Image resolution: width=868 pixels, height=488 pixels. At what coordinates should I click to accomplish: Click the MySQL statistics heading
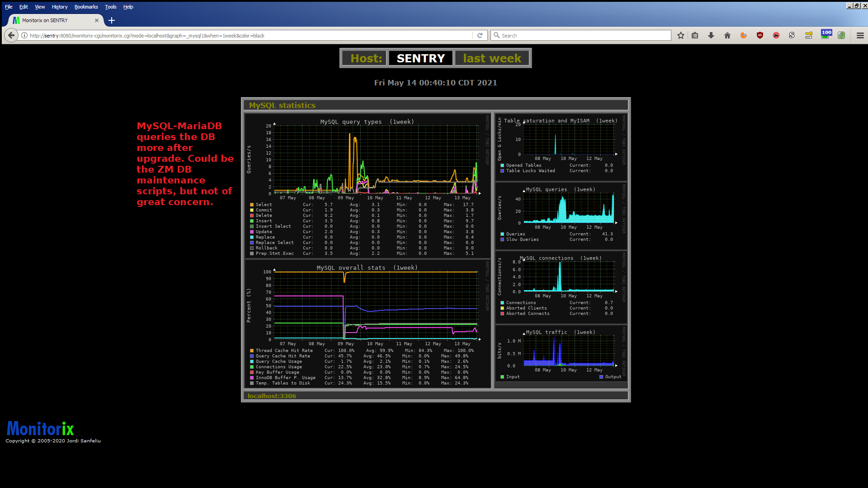click(282, 105)
